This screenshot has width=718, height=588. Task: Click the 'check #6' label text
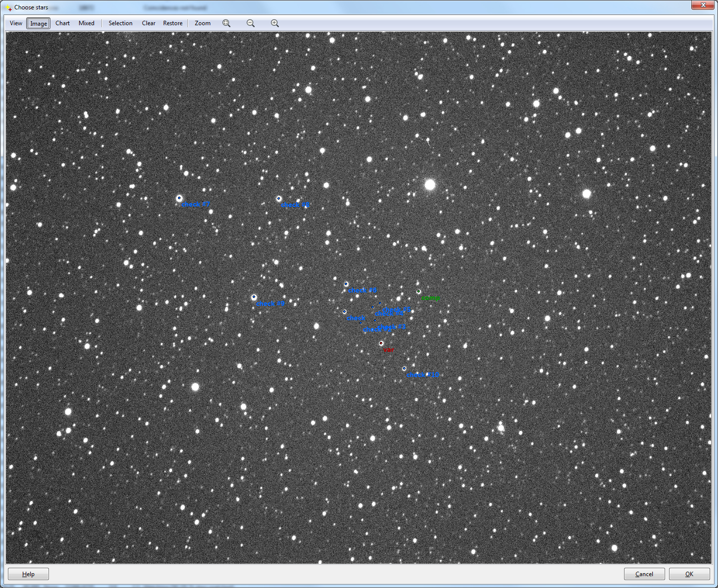click(x=362, y=291)
